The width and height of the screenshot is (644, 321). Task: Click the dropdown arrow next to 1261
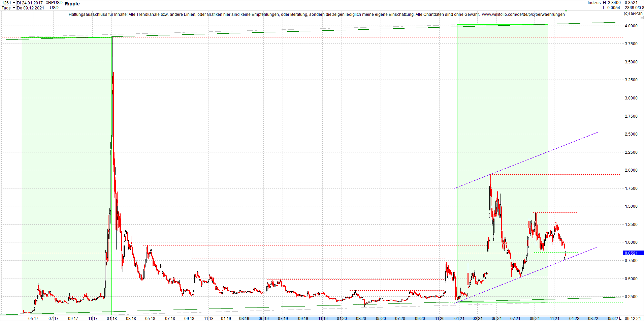click(14, 2)
